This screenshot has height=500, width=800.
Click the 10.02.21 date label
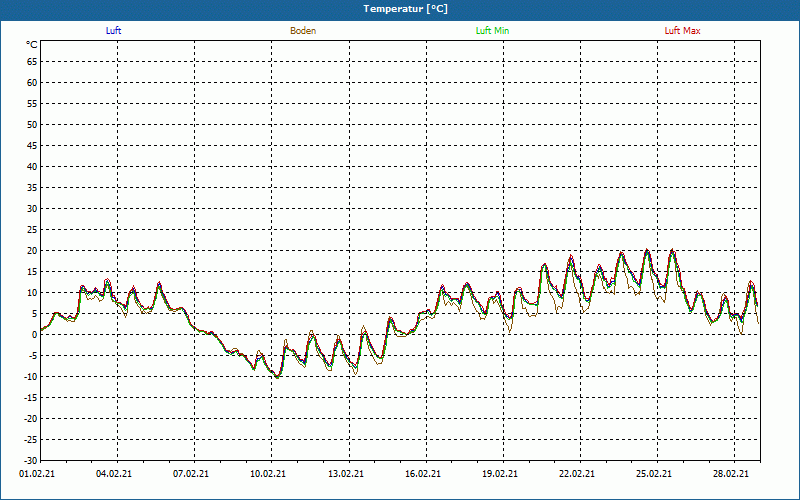tap(268, 473)
